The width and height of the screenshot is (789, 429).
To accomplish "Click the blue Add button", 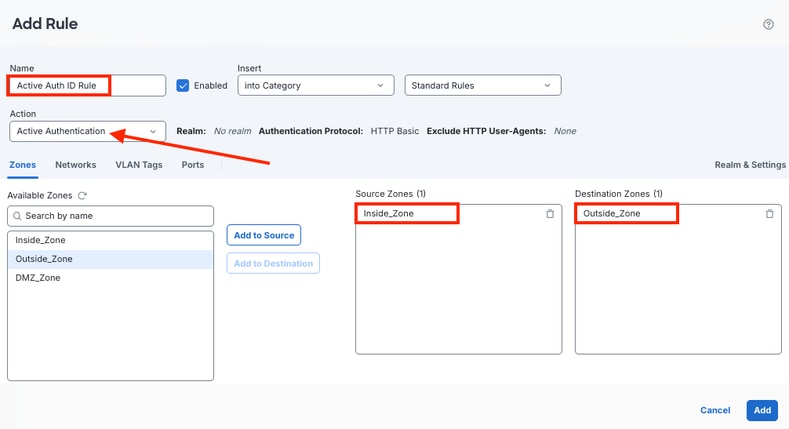I will click(x=762, y=410).
